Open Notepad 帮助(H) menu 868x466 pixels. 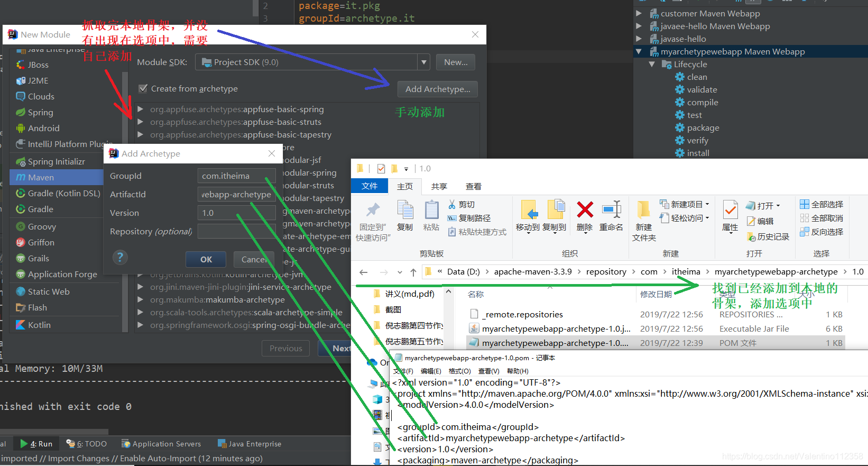518,371
